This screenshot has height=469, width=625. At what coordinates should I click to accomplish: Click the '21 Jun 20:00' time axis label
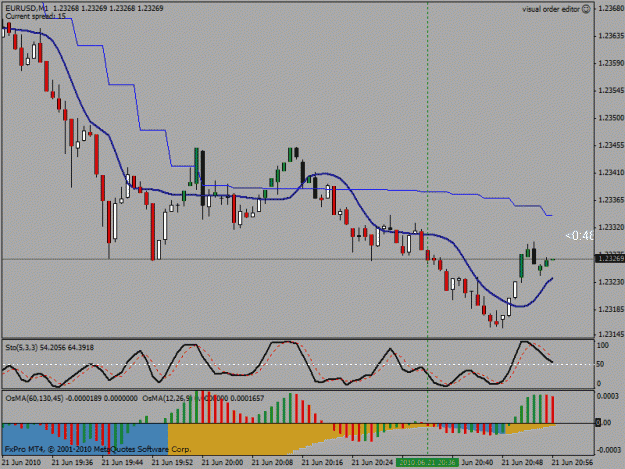point(222,462)
